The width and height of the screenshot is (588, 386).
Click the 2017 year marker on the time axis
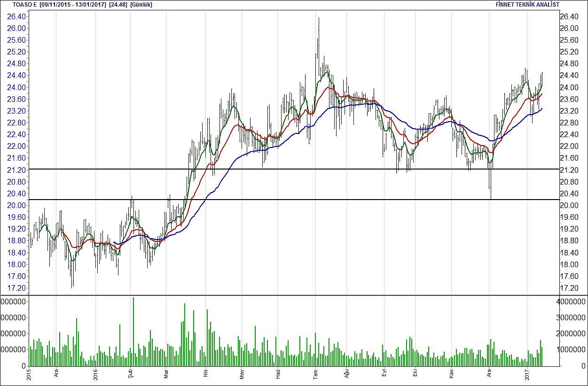click(x=527, y=374)
